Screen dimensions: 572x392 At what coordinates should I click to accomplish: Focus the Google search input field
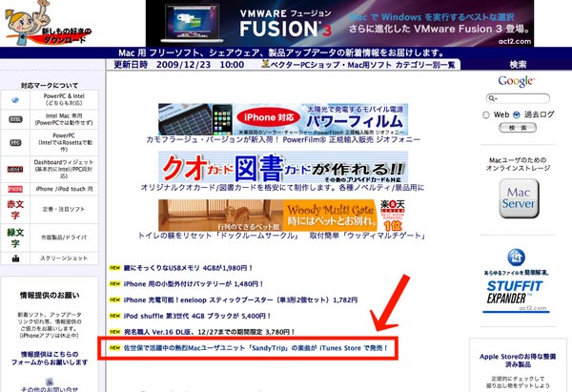518,98
